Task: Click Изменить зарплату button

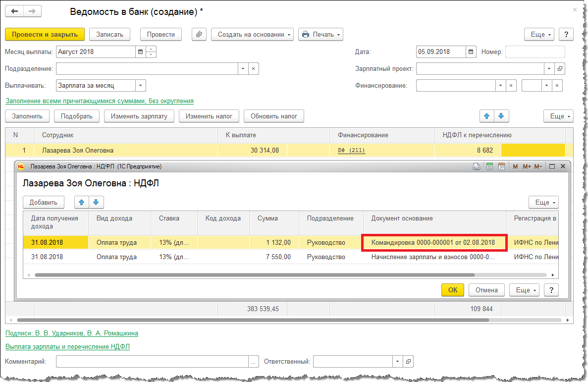Action: coord(139,116)
